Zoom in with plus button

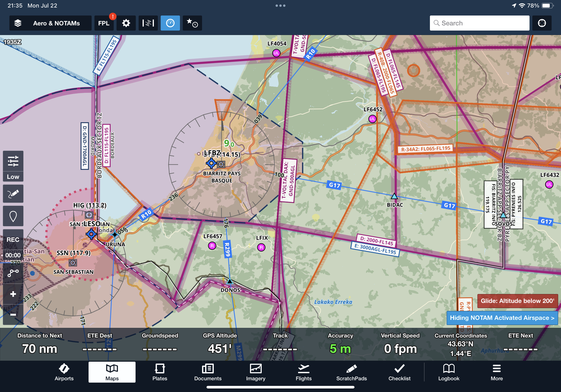click(x=13, y=294)
